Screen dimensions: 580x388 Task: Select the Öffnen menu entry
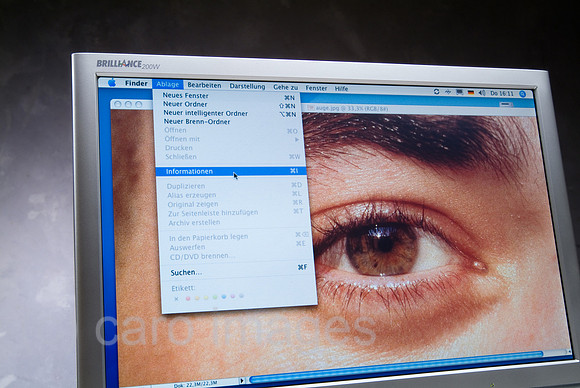coord(229,130)
